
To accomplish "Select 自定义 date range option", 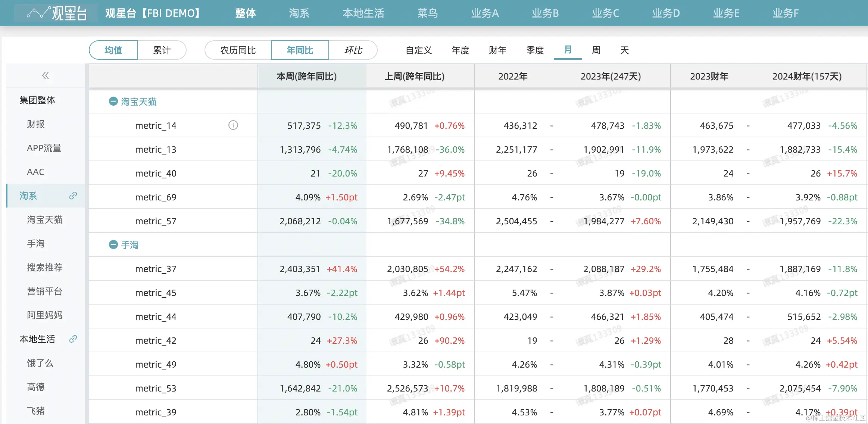I will [x=418, y=50].
